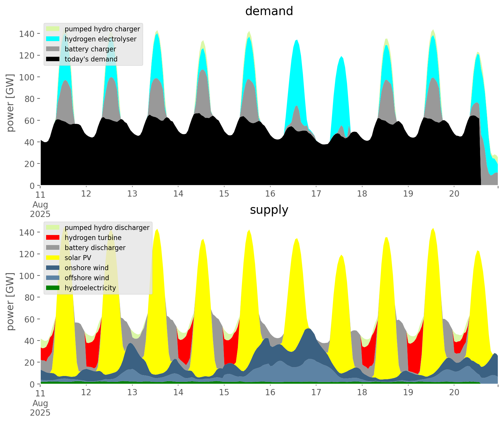The height and width of the screenshot is (423, 504).
Task: Click the black today's demand legend swatch
Action: (53, 59)
